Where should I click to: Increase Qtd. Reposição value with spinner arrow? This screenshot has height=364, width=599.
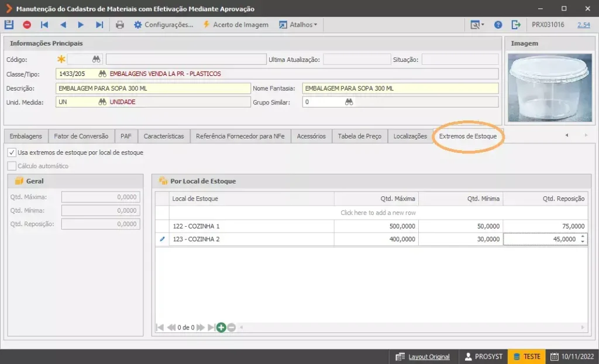pyautogui.click(x=583, y=237)
